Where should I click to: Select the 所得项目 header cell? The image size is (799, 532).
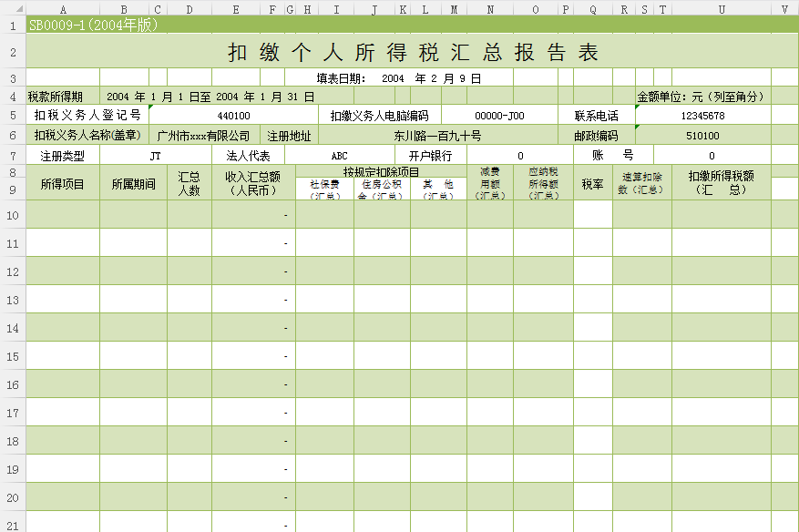tap(63, 183)
